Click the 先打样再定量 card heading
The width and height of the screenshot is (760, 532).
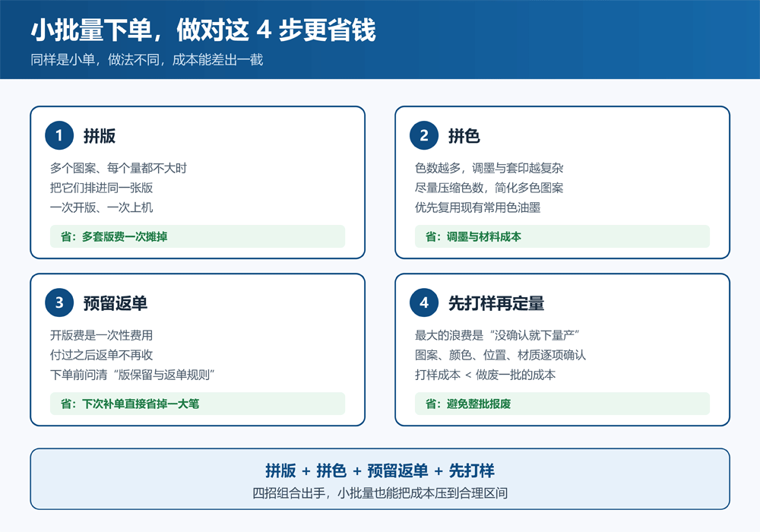click(x=496, y=303)
